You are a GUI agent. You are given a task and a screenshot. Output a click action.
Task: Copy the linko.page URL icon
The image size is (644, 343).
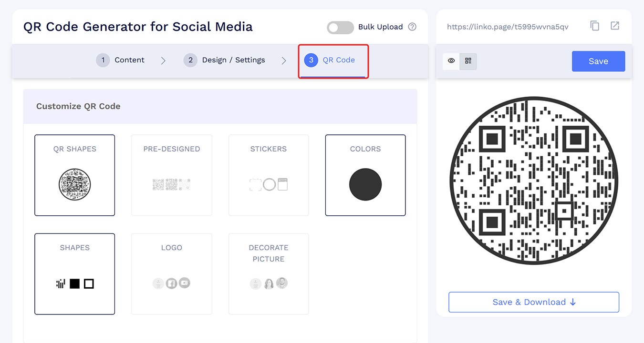(x=594, y=26)
